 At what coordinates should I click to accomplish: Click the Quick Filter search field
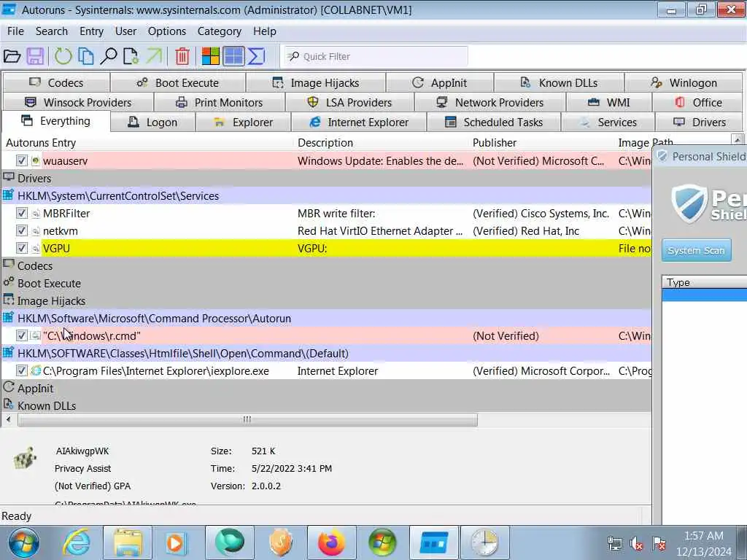[376, 56]
